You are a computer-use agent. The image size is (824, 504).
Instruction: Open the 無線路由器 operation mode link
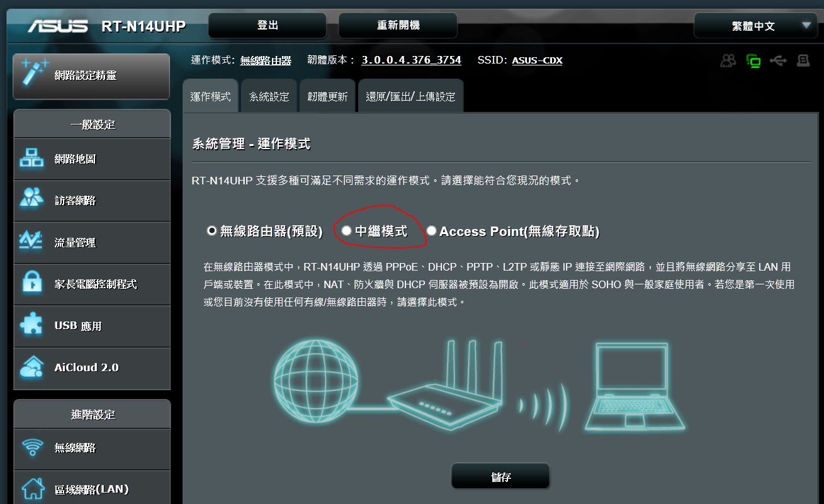(x=266, y=60)
